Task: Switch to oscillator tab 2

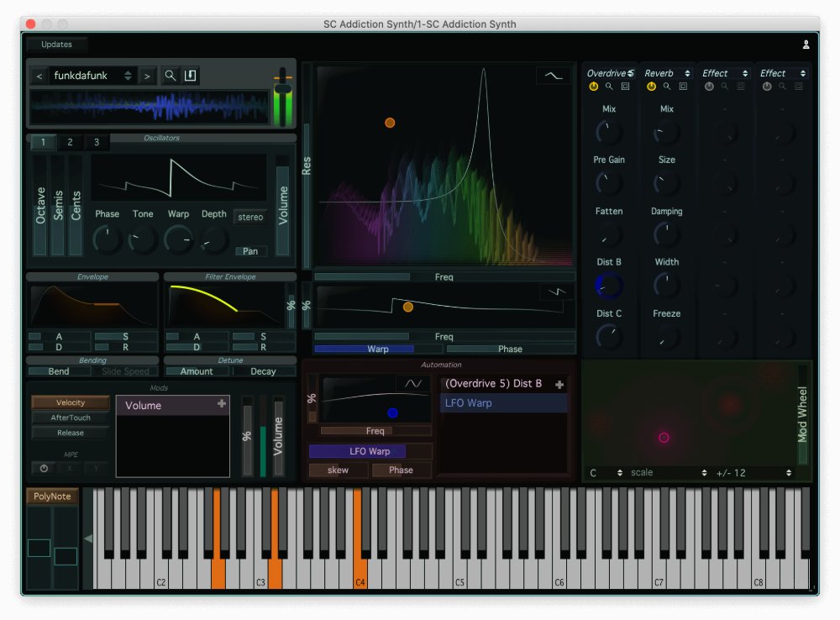Action: tap(70, 143)
